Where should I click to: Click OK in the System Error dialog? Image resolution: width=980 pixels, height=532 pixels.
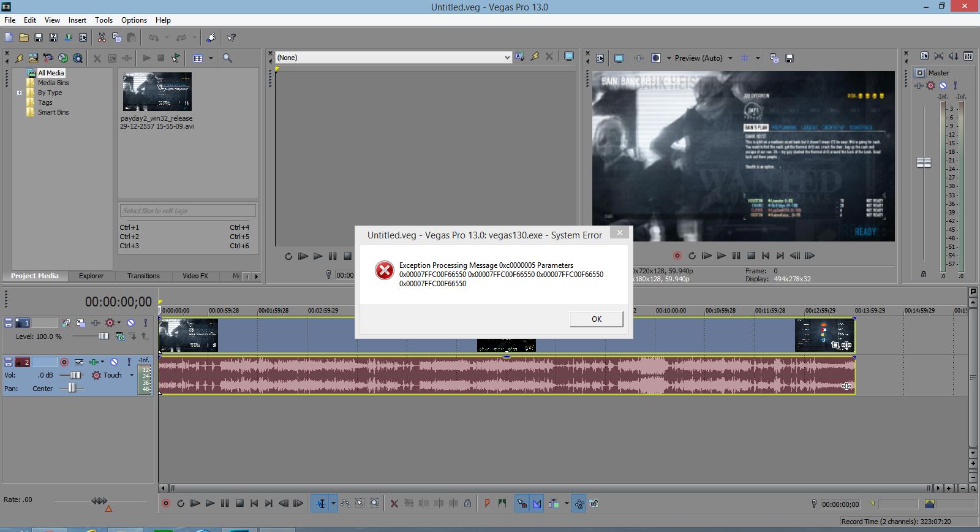tap(596, 319)
